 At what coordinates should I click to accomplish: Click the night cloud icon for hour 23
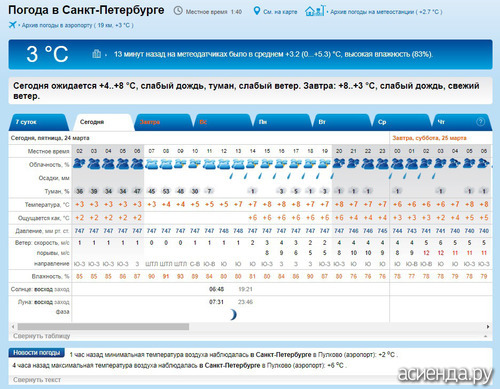tap(382, 164)
